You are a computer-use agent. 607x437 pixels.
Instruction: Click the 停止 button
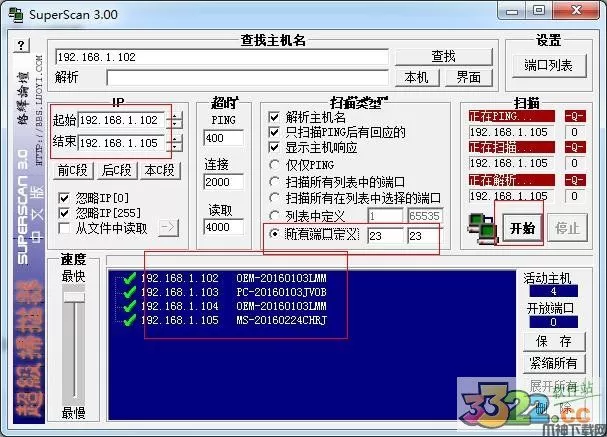click(x=568, y=228)
